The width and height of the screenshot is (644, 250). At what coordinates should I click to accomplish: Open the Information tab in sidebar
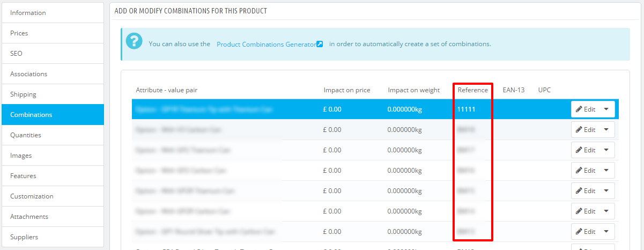[x=53, y=13]
